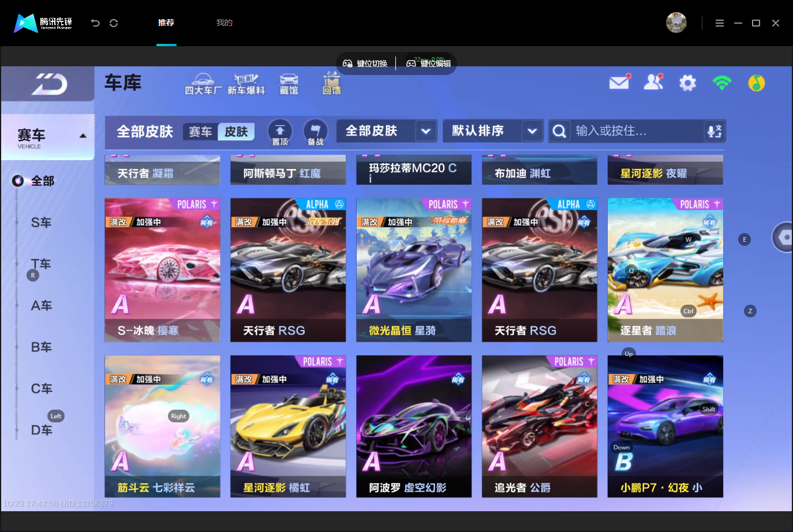Open the 新车爆料 new car news icon
Screen dimensions: 793x532
pos(246,84)
